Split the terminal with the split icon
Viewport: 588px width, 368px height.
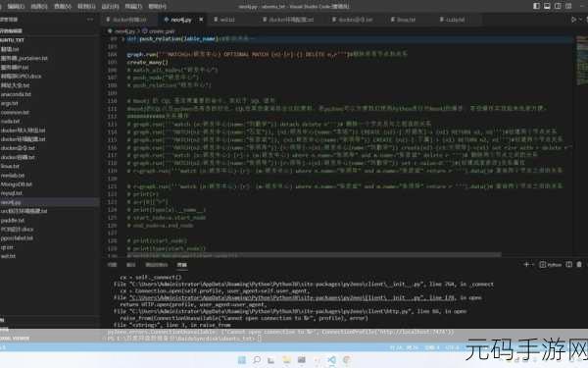pyautogui.click(x=568, y=265)
